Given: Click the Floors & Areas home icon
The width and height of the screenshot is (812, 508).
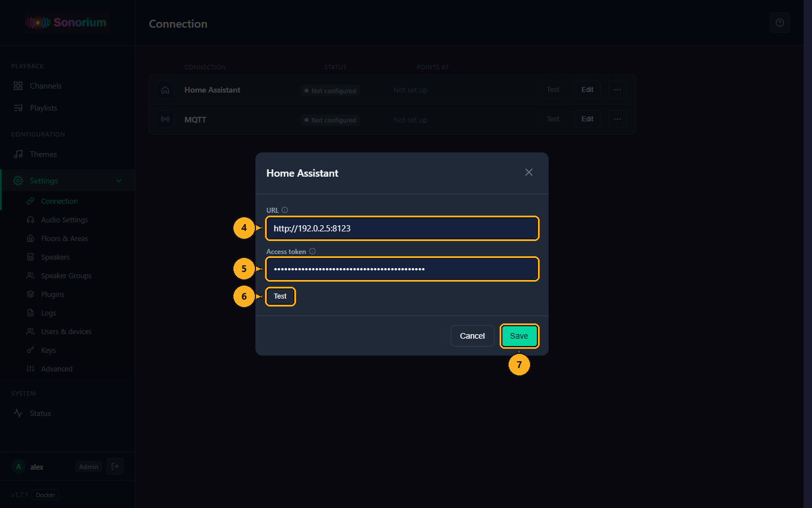Looking at the screenshot, I should [30, 238].
